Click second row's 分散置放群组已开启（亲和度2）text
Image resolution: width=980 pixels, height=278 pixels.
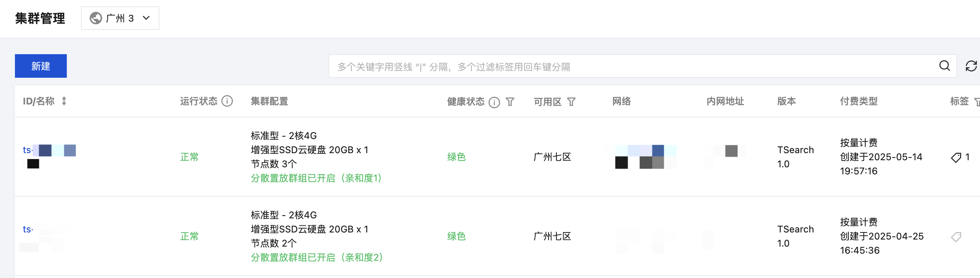pos(317,258)
